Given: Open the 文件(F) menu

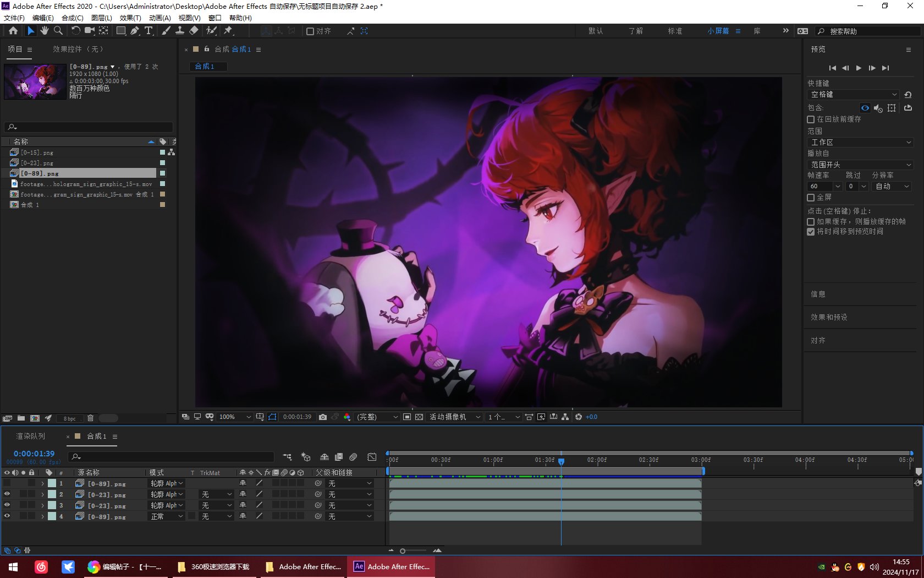Looking at the screenshot, I should [14, 18].
